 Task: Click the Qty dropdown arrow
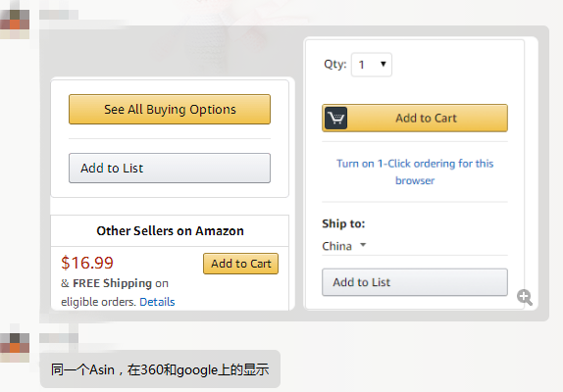tap(384, 65)
